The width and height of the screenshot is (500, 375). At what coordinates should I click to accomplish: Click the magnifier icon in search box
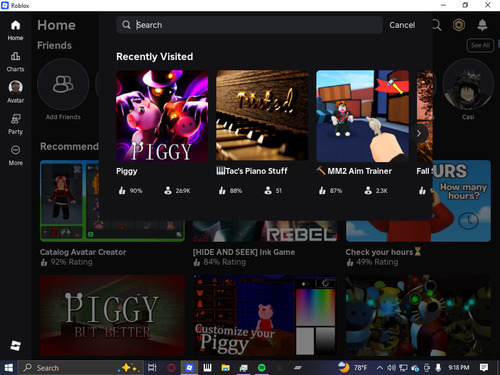126,25
